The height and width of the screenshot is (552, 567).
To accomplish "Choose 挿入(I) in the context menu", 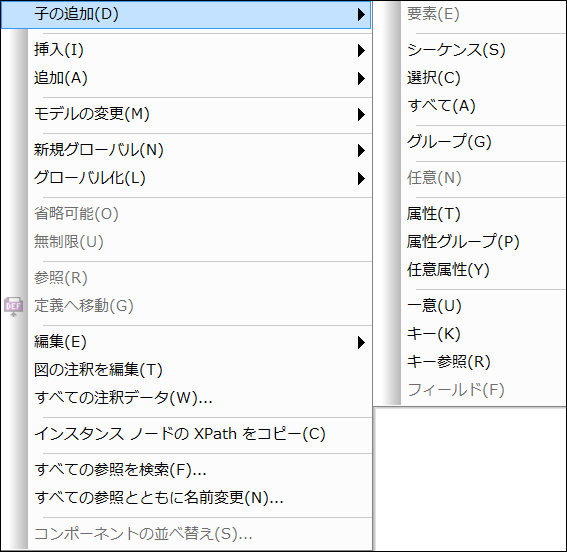I will (x=186, y=50).
